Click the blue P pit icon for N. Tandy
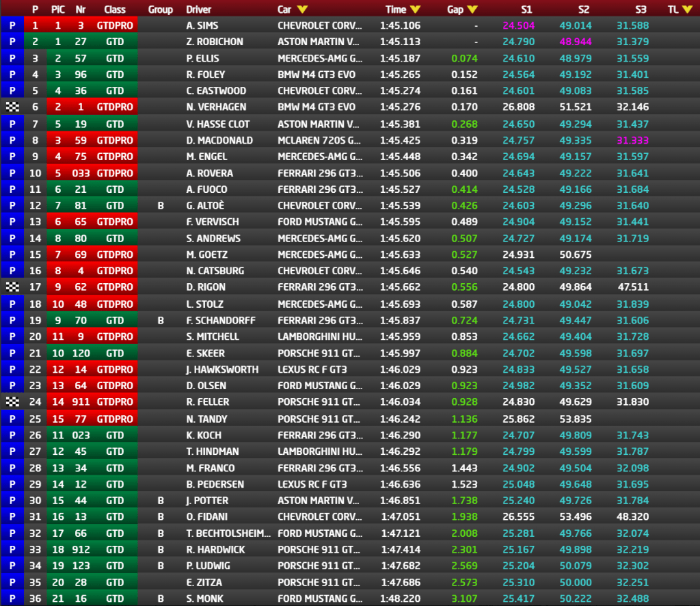Viewport: 700px width, 606px height. 12,419
